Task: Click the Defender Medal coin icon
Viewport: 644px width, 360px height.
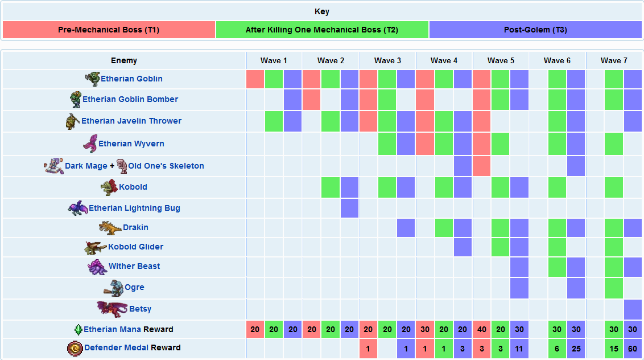Action: click(75, 349)
